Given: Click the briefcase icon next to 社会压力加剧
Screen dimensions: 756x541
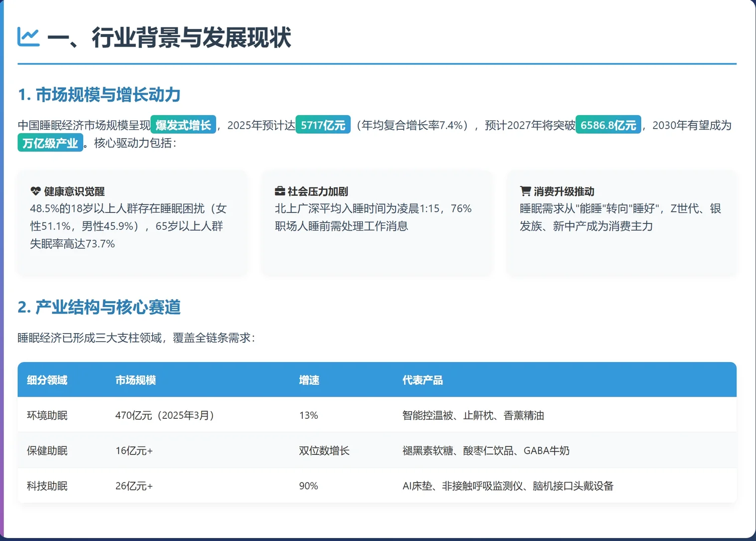Looking at the screenshot, I should pyautogui.click(x=280, y=191).
